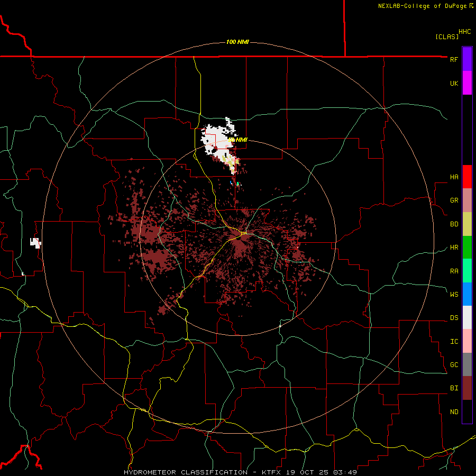Click the 100 NMI range ring label
This screenshot has width=476, height=476.
pos(237,42)
